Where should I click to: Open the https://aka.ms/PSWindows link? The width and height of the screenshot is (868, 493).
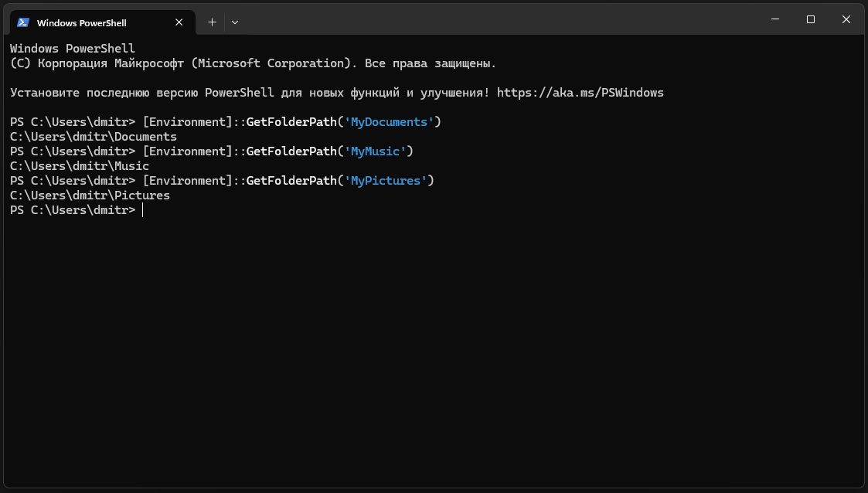click(580, 93)
